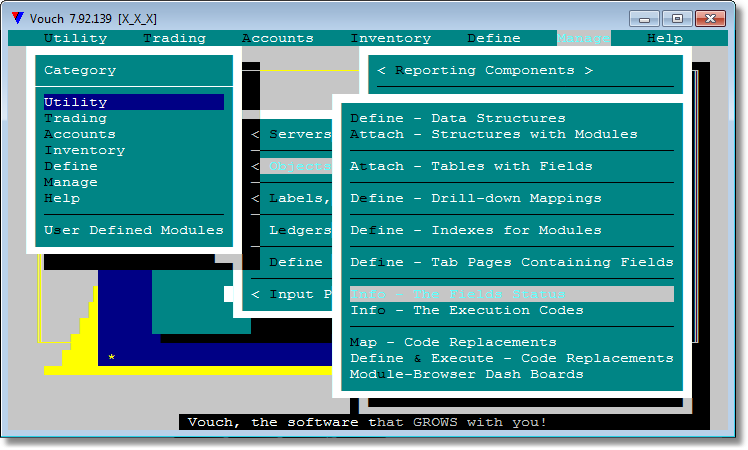
Task: Open the Servers submenu entry
Action: click(x=291, y=134)
